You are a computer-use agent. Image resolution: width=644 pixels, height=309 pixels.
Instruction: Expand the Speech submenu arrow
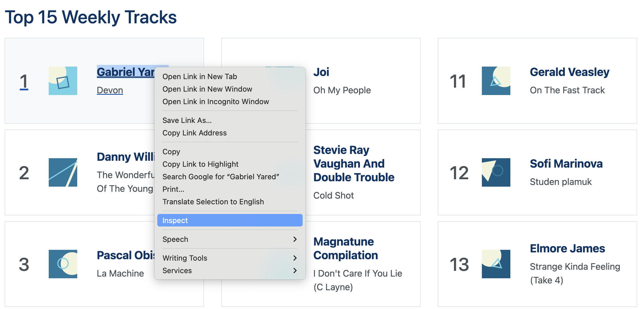point(295,239)
